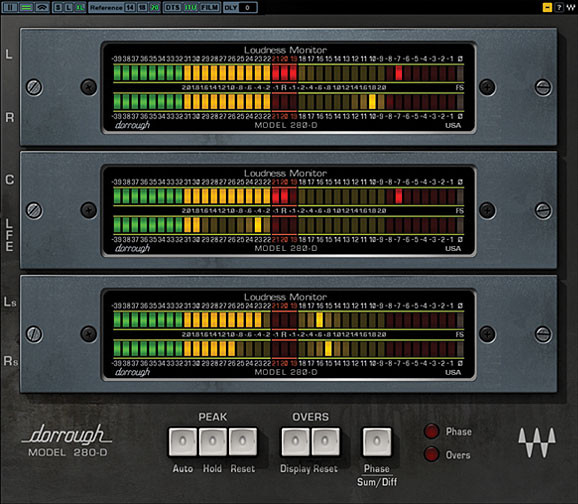This screenshot has width=578, height=504.
Task: Click 'Loudness Monitor' title on L/R unit
Action: tap(285, 50)
